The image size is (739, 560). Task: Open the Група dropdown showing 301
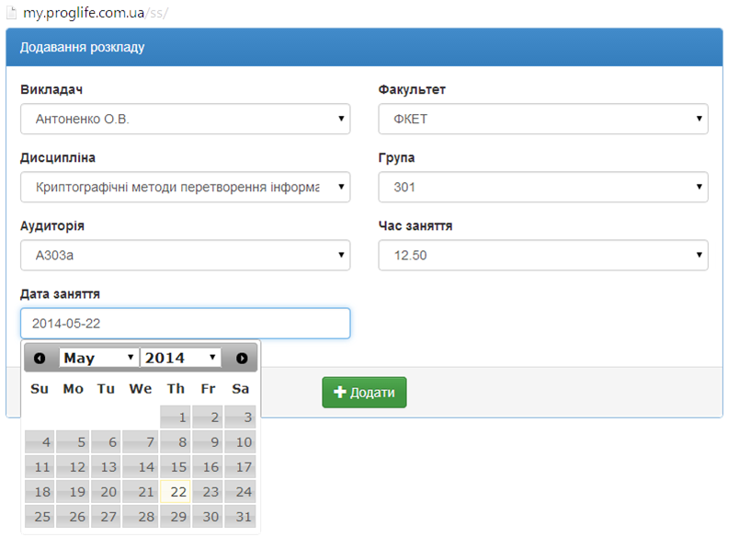coord(542,187)
